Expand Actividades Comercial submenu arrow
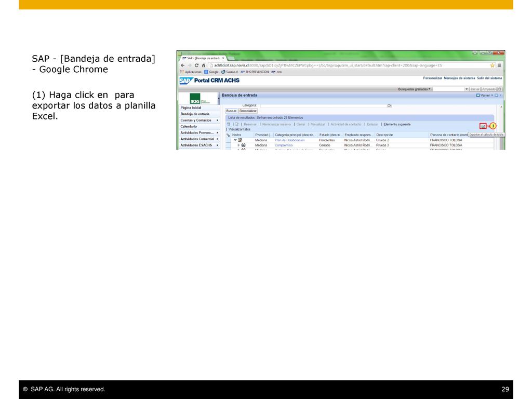532x399 pixels. [217, 139]
